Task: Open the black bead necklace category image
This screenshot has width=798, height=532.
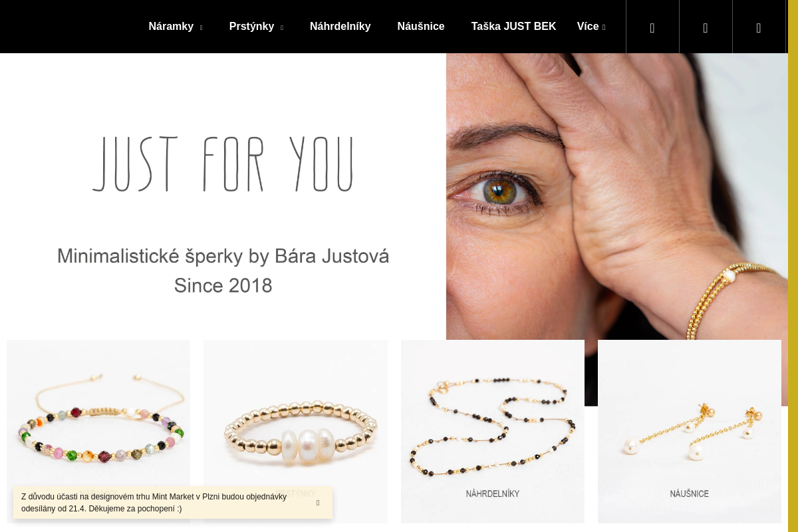Action: (493, 432)
